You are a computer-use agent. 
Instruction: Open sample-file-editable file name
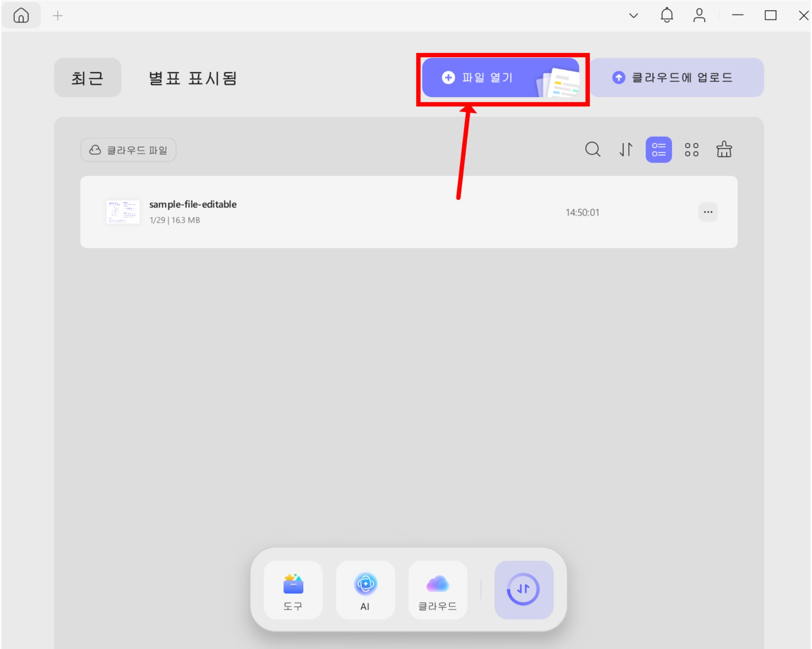point(193,204)
